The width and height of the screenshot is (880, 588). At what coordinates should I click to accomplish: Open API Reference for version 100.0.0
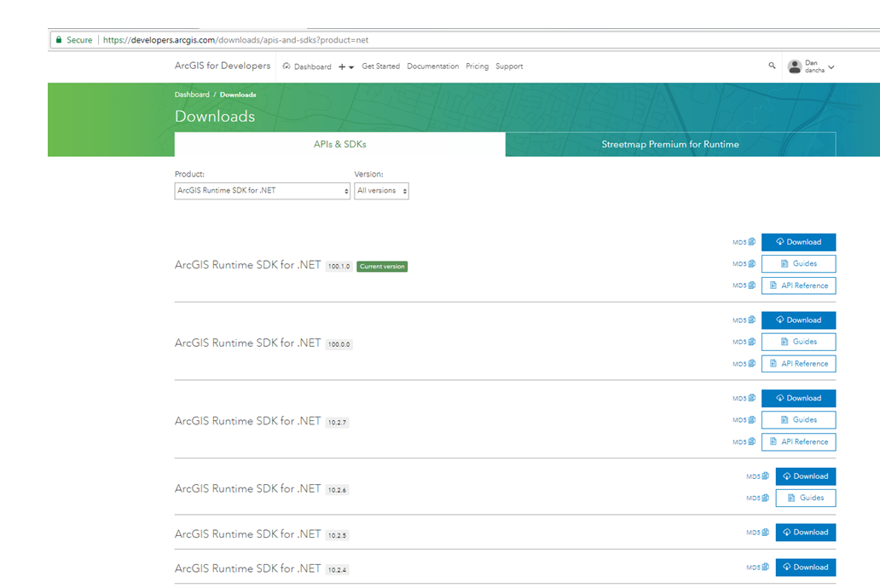tap(798, 364)
